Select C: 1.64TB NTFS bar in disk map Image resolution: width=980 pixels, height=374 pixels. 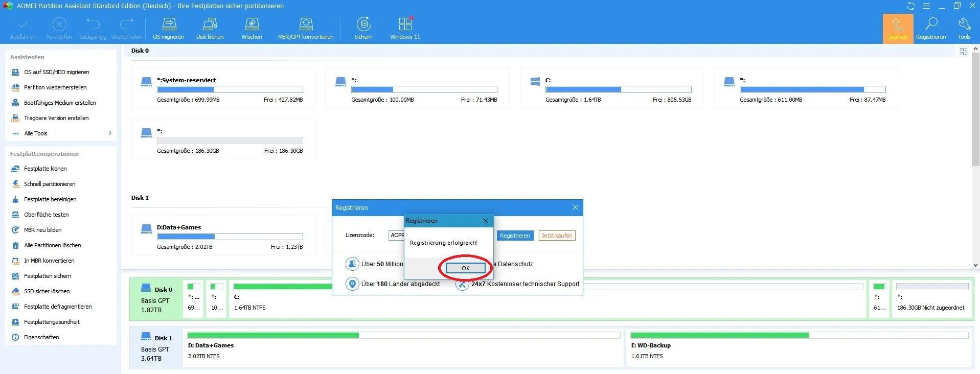[548, 299]
